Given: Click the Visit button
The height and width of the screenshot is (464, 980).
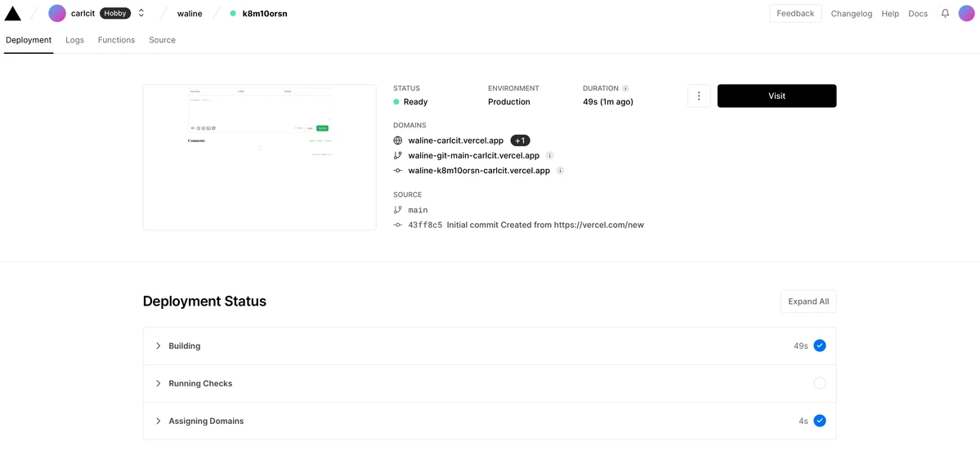Looking at the screenshot, I should pos(776,96).
